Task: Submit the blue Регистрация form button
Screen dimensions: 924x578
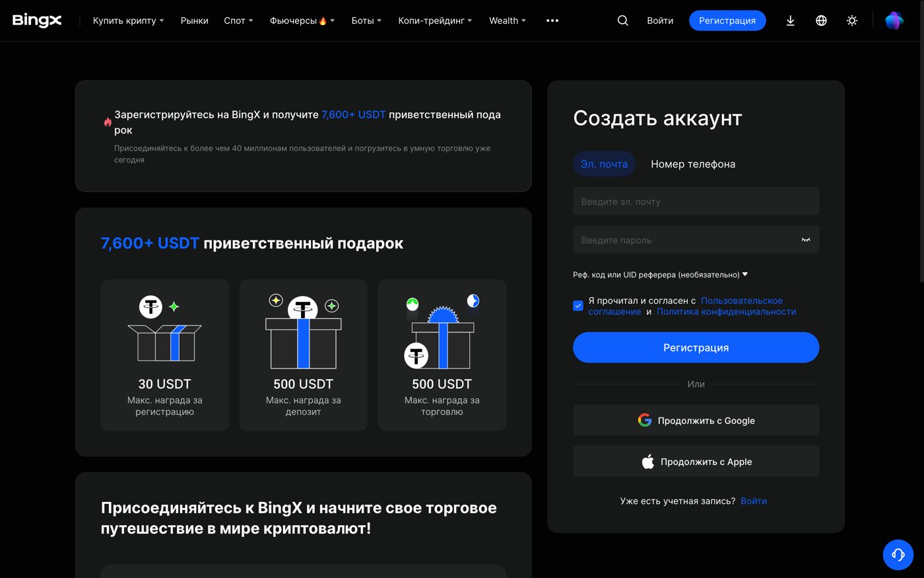Action: (696, 347)
